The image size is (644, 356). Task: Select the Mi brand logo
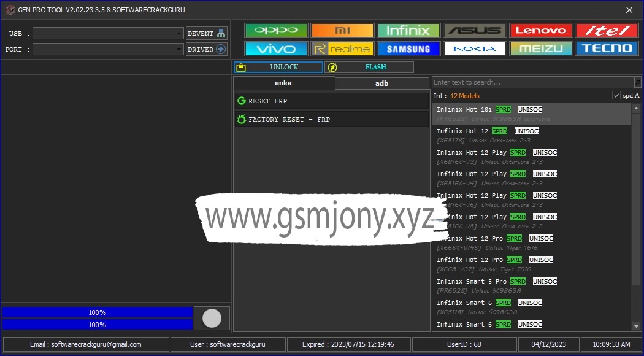[x=342, y=31]
